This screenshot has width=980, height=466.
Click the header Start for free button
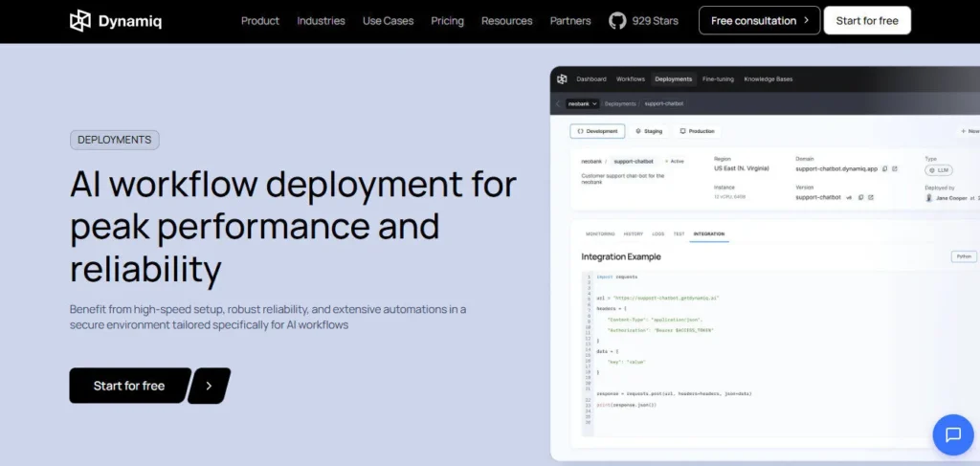(x=867, y=21)
